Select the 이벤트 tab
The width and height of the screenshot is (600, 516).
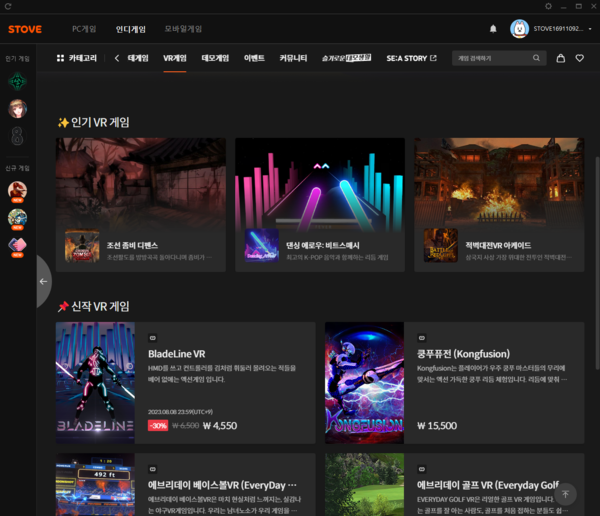coord(254,58)
